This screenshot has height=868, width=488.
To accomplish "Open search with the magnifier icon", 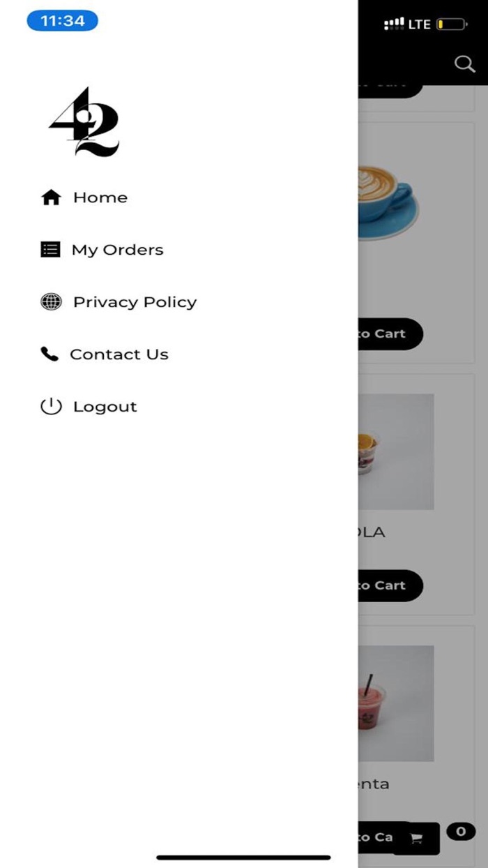I will (x=464, y=64).
